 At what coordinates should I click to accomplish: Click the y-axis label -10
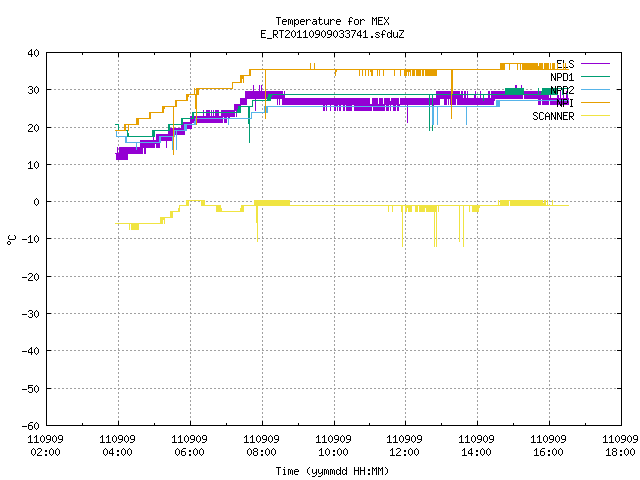click(x=31, y=239)
